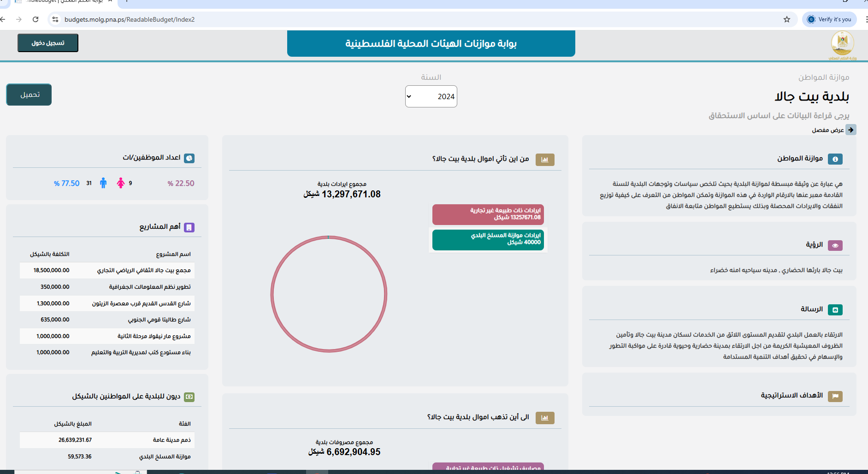The width and height of the screenshot is (868, 474).
Task: Click the green icon beside الرسالة
Action: tap(835, 310)
